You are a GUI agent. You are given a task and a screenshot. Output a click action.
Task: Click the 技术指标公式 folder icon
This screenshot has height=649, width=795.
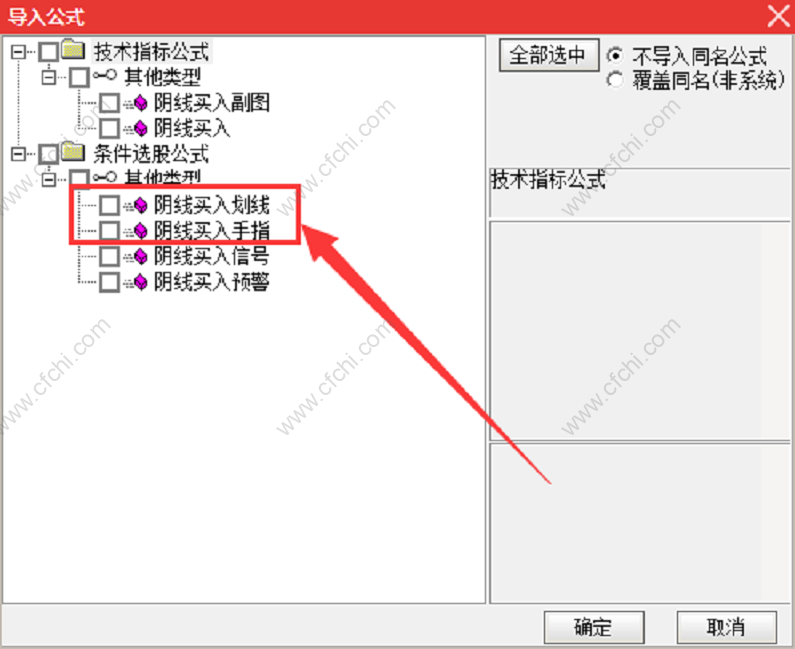pyautogui.click(x=74, y=51)
